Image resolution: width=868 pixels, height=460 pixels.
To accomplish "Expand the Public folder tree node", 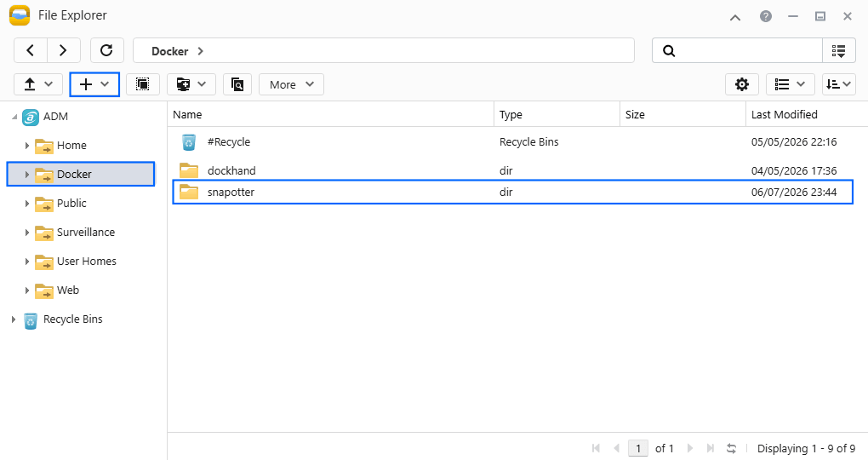I will [26, 204].
